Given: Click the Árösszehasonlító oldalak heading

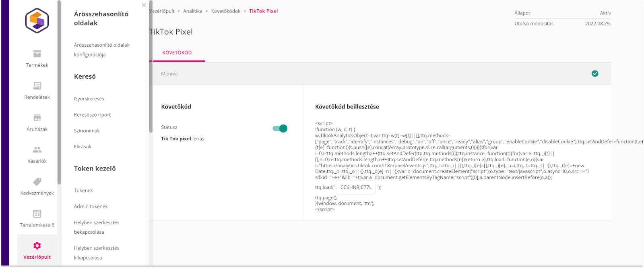Looking at the screenshot, I should [101, 19].
